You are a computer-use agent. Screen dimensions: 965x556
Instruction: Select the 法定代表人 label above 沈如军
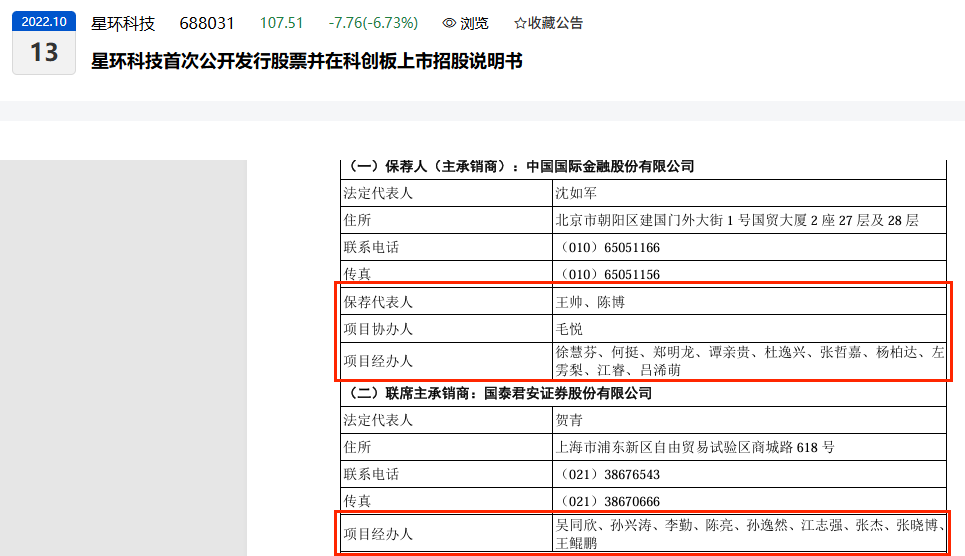pyautogui.click(x=378, y=193)
